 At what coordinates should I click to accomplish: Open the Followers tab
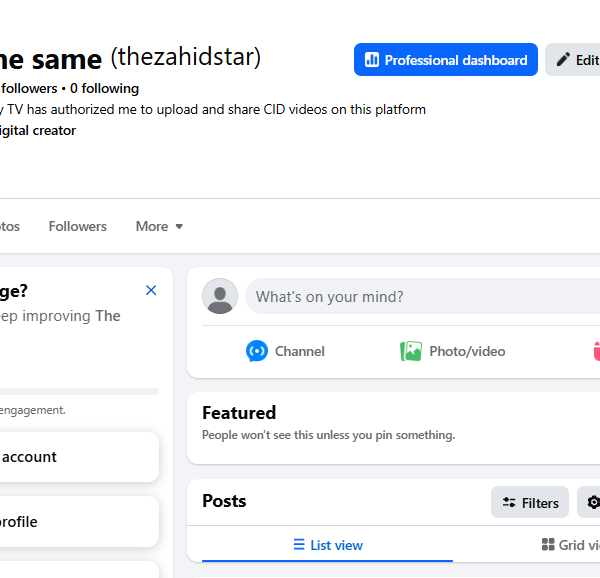[77, 226]
